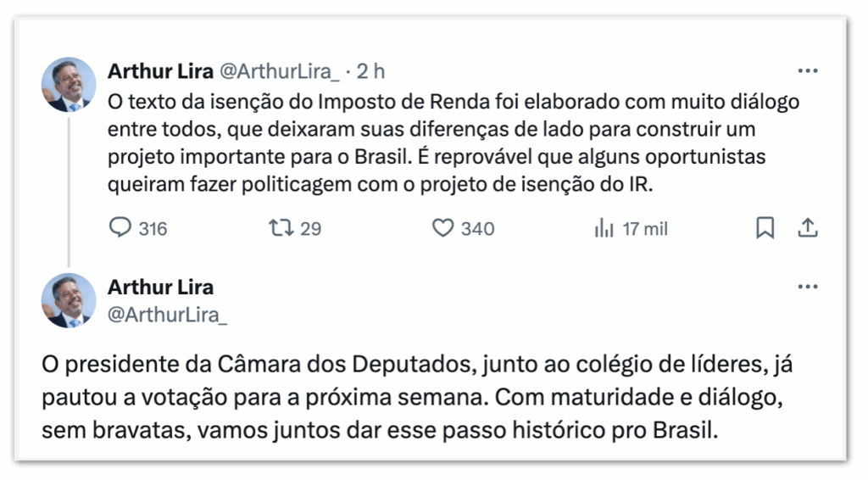Open the Arthur Lira name link in the first tweet
868x480 pixels.
(x=160, y=71)
